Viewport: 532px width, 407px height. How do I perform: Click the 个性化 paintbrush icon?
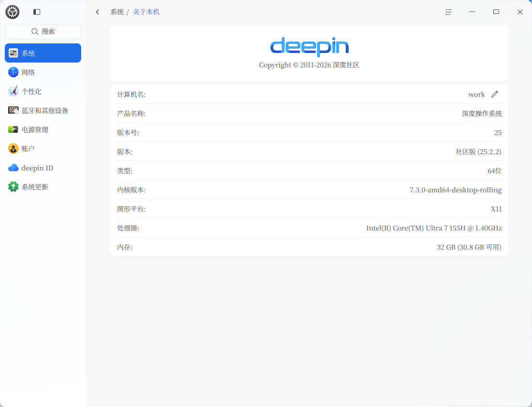pos(13,91)
